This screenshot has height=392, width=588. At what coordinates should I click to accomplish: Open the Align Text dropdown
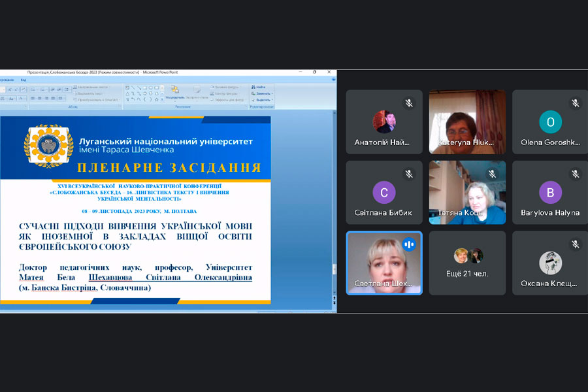coord(89,93)
